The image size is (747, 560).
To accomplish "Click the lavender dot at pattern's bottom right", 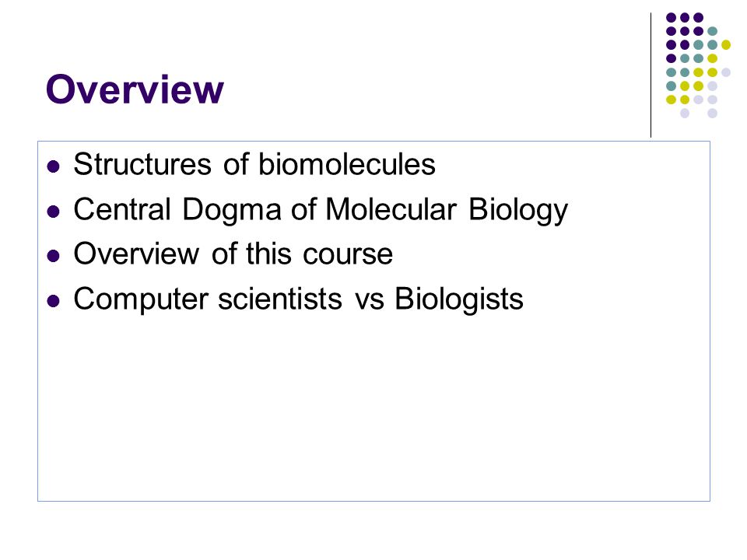I will pyautogui.click(x=712, y=114).
